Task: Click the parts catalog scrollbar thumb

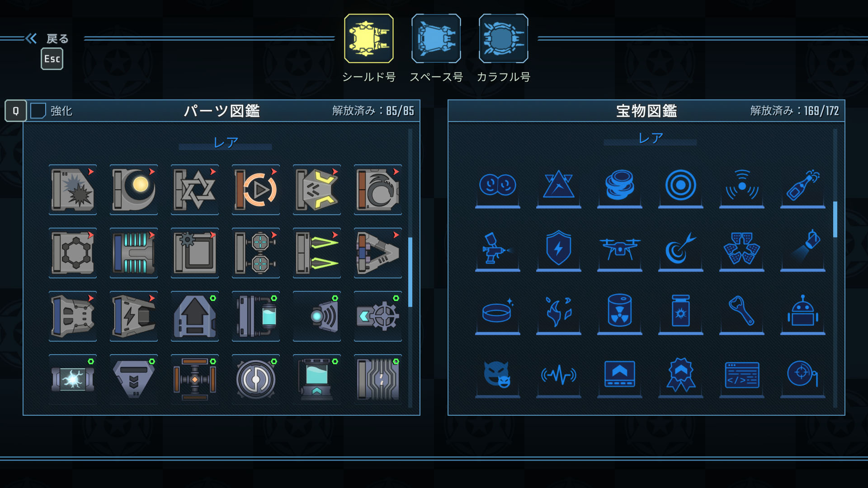Action: (x=410, y=272)
